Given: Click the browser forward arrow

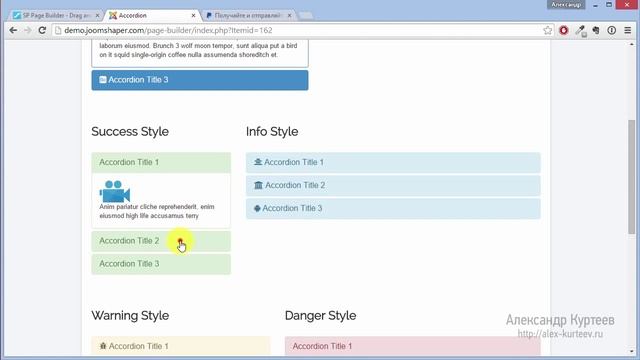Looking at the screenshot, I should click(x=27, y=30).
